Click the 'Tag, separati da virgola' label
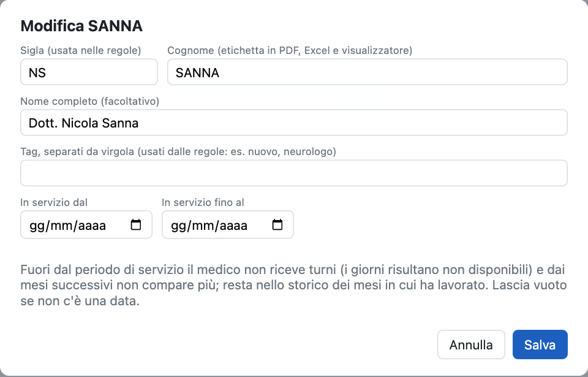Image resolution: width=588 pixels, height=377 pixels. pyautogui.click(x=178, y=151)
